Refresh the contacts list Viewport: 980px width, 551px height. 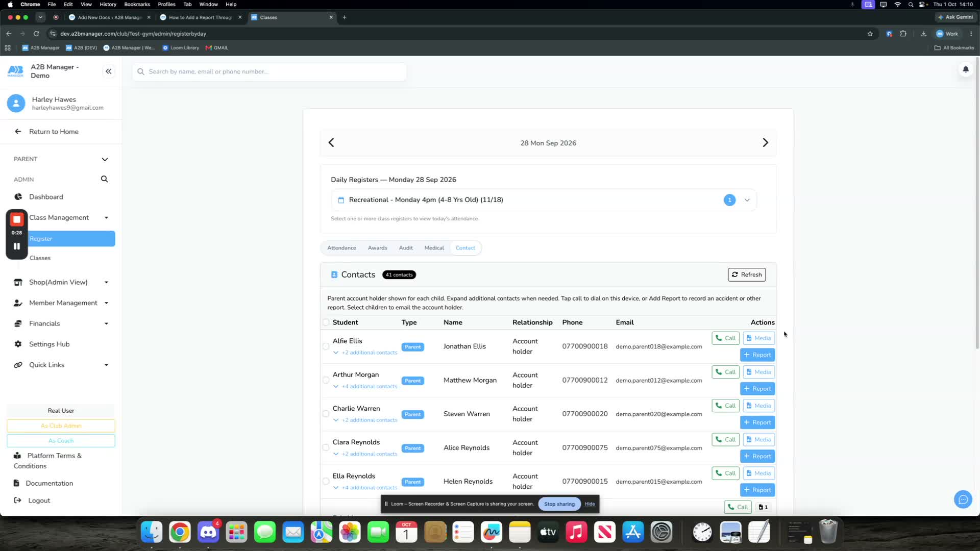point(746,274)
